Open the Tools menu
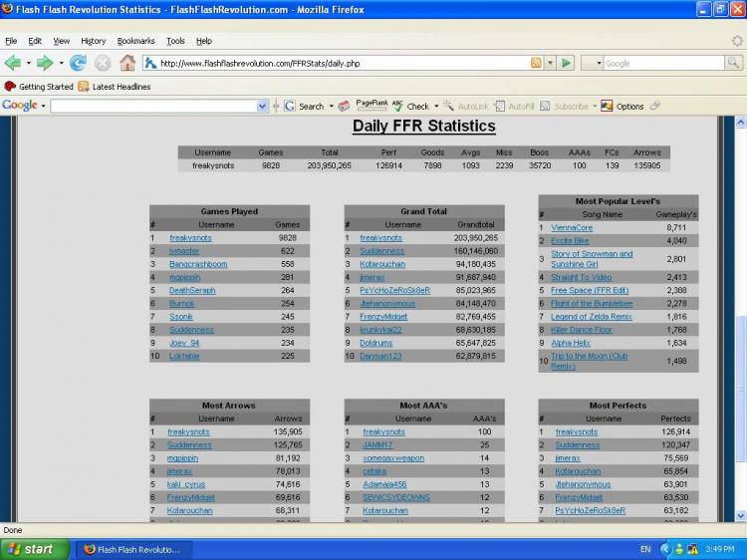747x560 pixels. (175, 41)
